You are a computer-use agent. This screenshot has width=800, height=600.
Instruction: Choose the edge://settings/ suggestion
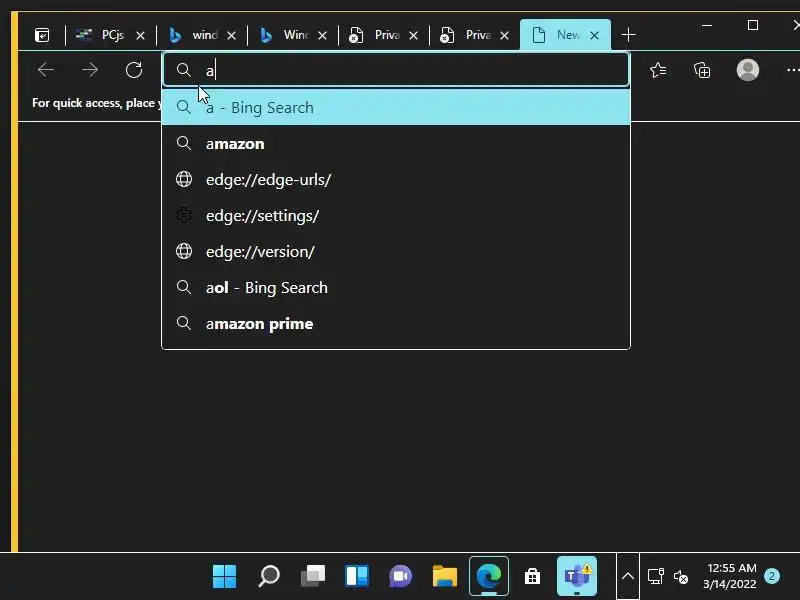396,215
